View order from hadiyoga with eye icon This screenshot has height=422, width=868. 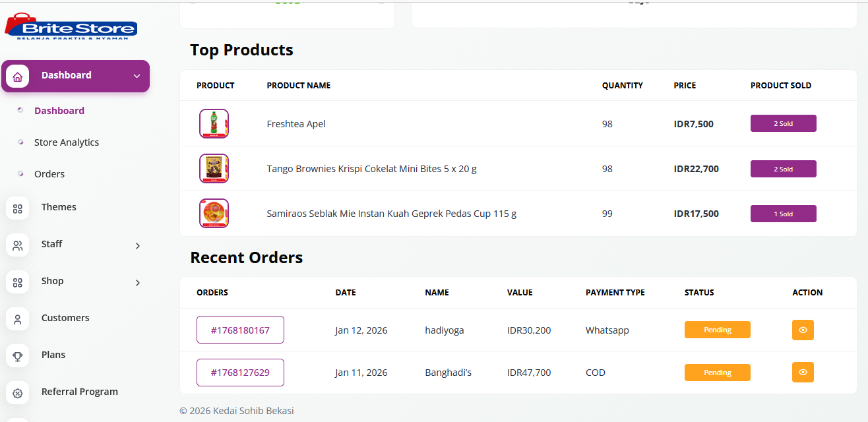(803, 330)
